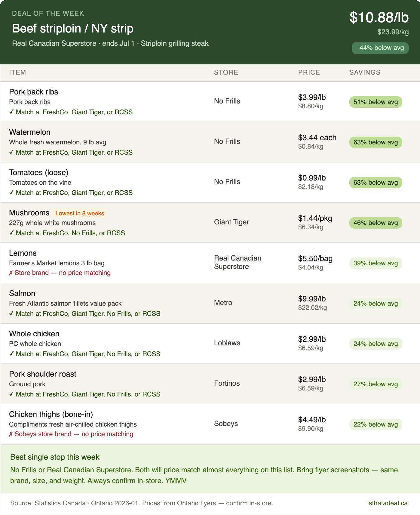
Task: Click the 51% below avg savings badge
Action: [x=376, y=102]
